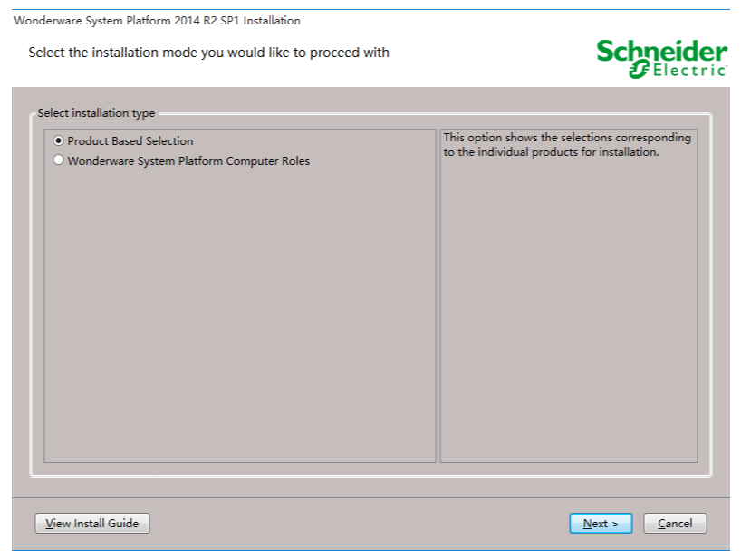Cancel the installation wizard
The width and height of the screenshot is (741, 560).
pyautogui.click(x=675, y=523)
